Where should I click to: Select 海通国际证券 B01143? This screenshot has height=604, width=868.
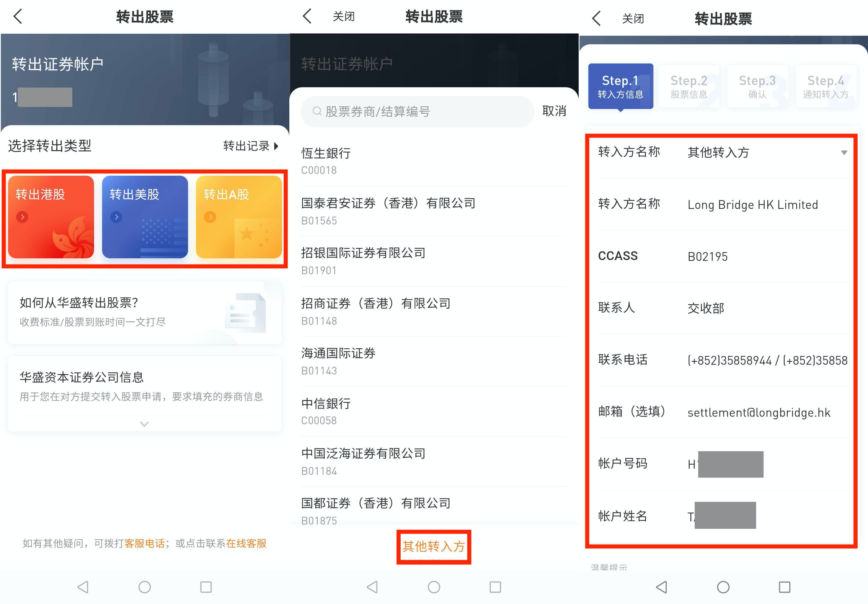click(434, 361)
